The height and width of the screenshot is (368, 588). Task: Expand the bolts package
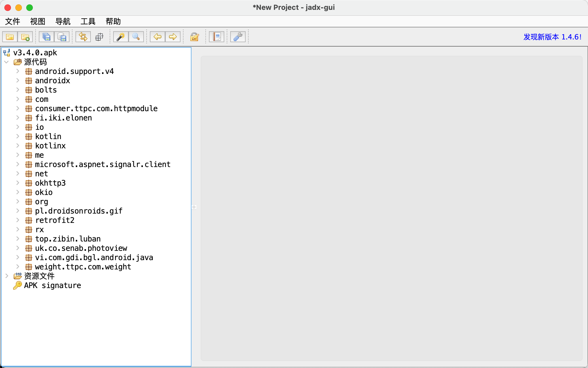click(18, 90)
